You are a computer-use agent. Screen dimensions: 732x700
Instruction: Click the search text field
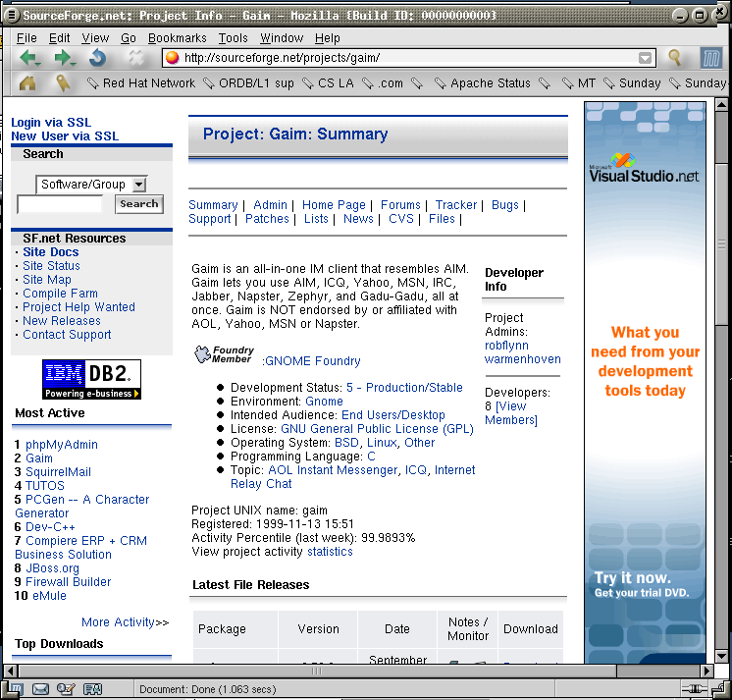pos(59,204)
